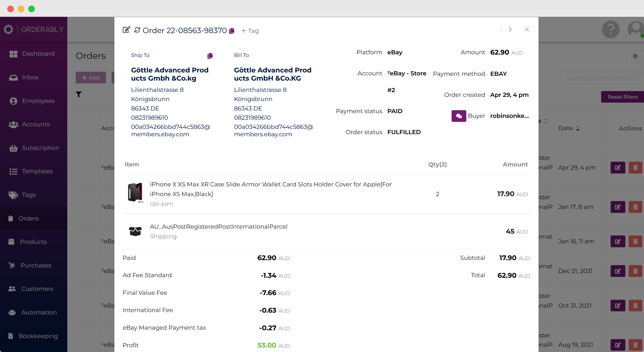Edit the Jan 17, 8 am order

pos(618,207)
